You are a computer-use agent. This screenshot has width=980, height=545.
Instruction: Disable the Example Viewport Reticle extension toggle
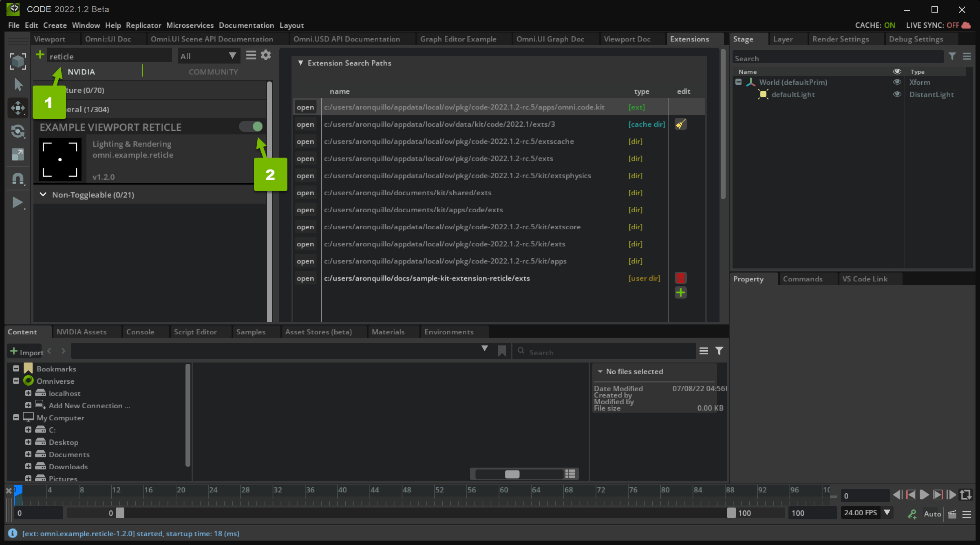251,127
